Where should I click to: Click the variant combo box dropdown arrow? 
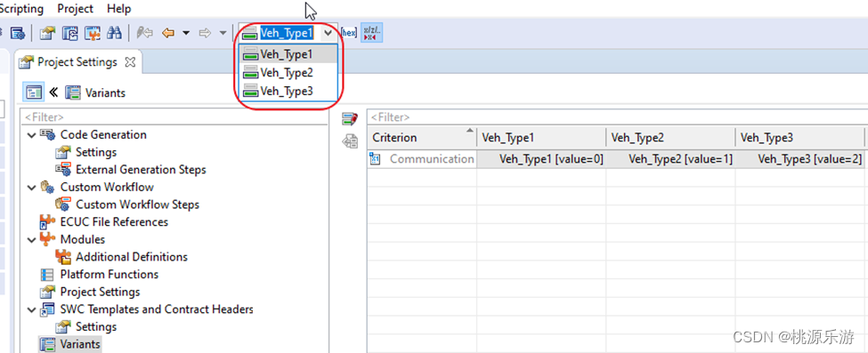pos(329,33)
